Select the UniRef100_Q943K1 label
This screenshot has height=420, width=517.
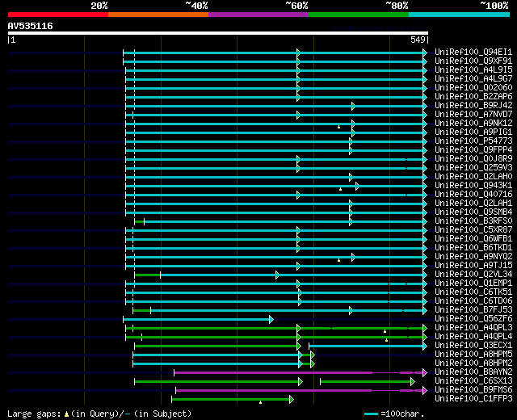click(x=473, y=186)
